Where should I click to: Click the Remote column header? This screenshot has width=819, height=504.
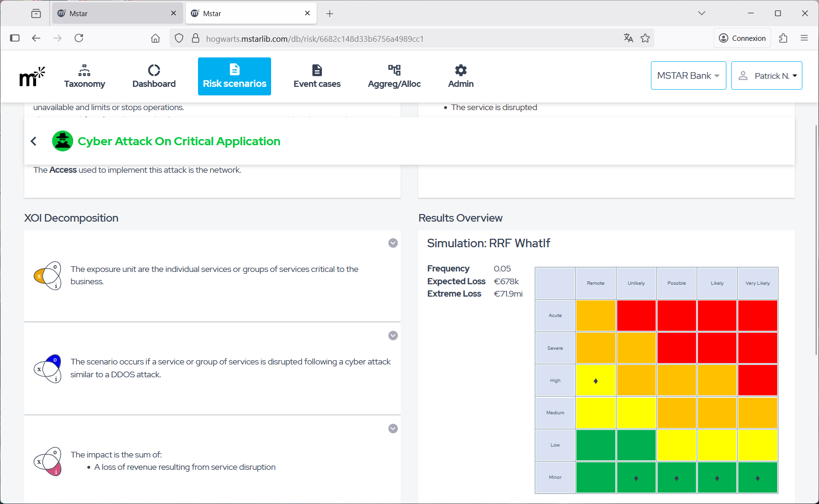point(595,283)
